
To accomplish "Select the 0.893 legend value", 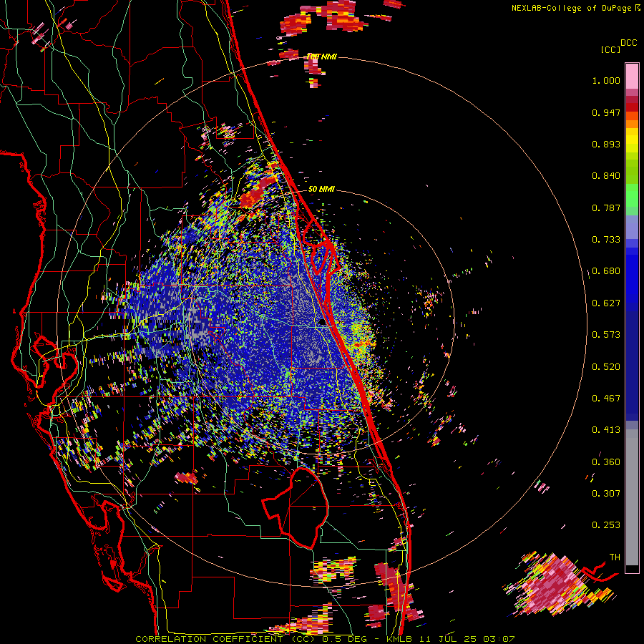I will tap(606, 144).
